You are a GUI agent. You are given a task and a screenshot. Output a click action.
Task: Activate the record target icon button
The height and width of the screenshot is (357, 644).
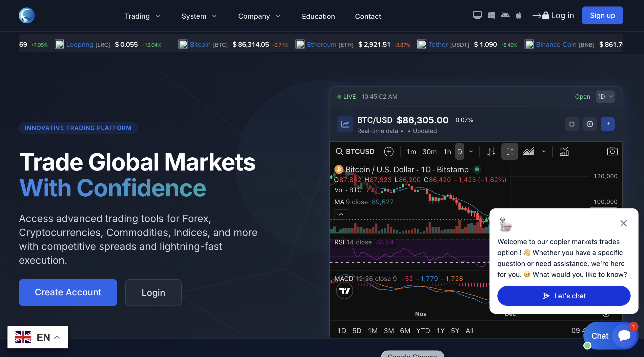click(x=590, y=124)
